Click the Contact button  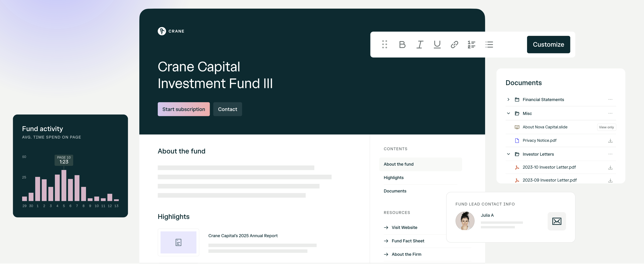pos(227,109)
